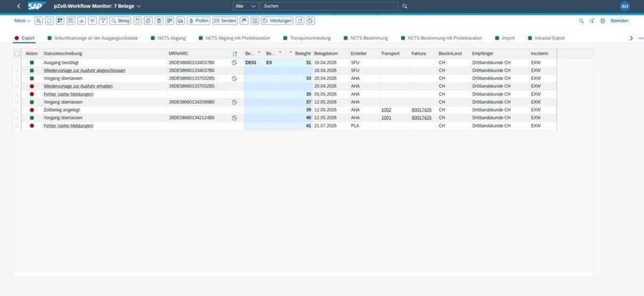Open document icon in row with Beleg 33
Screen dimensions: 644x296
234,78
